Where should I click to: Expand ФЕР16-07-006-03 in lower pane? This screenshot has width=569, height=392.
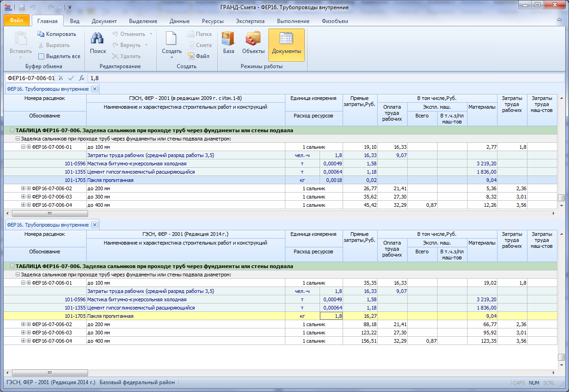[23, 333]
